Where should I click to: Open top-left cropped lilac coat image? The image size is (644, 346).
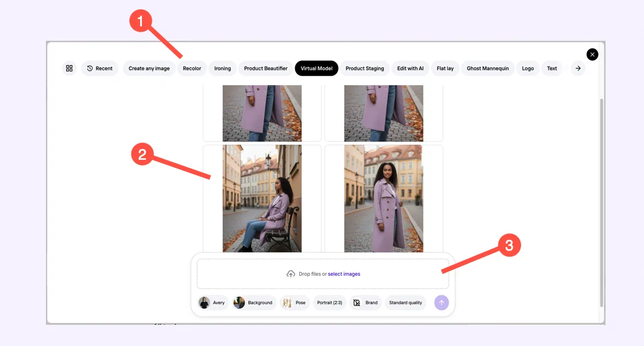(262, 113)
